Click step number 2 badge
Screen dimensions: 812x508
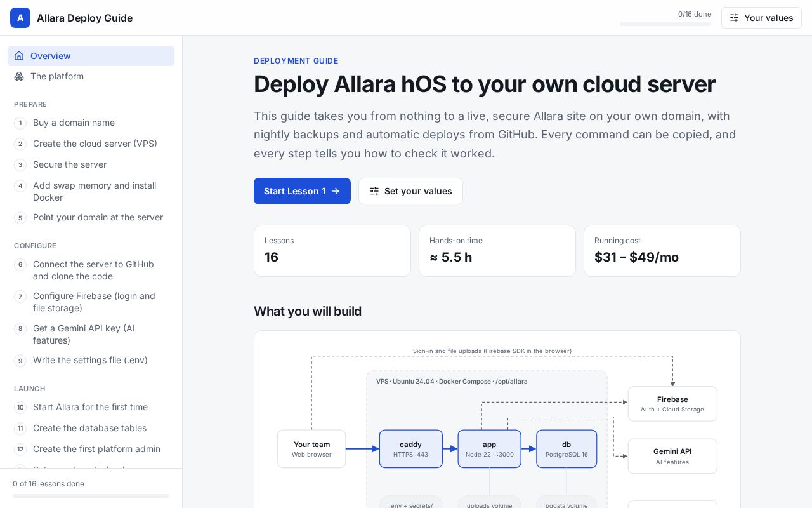pyautogui.click(x=20, y=144)
